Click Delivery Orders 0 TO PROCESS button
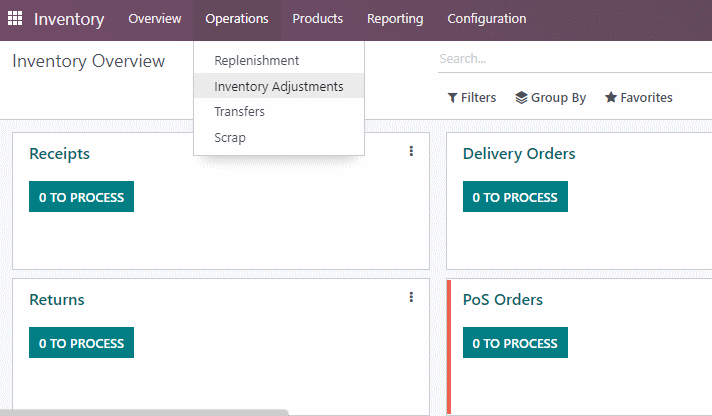 coord(515,197)
